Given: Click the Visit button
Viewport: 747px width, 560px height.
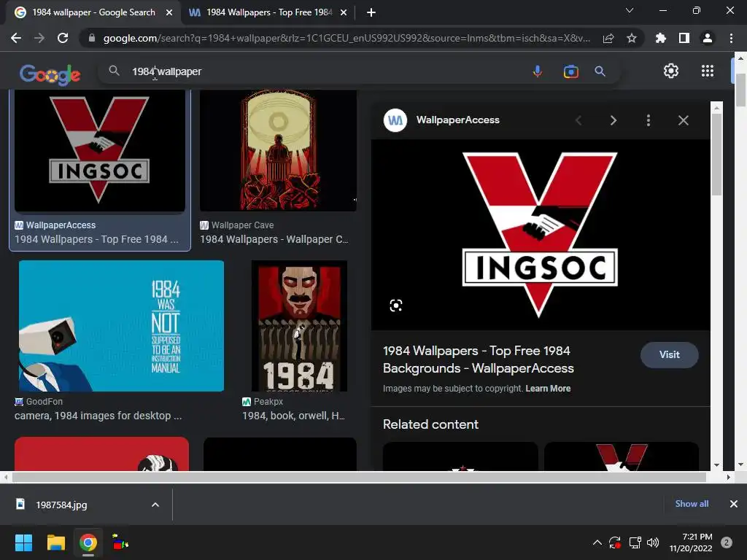Looking at the screenshot, I should pos(670,355).
